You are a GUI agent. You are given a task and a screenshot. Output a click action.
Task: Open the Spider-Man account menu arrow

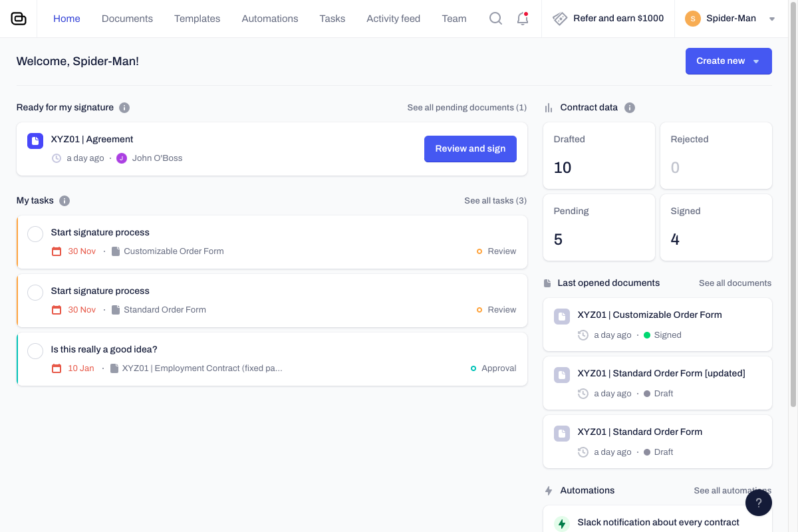772,19
